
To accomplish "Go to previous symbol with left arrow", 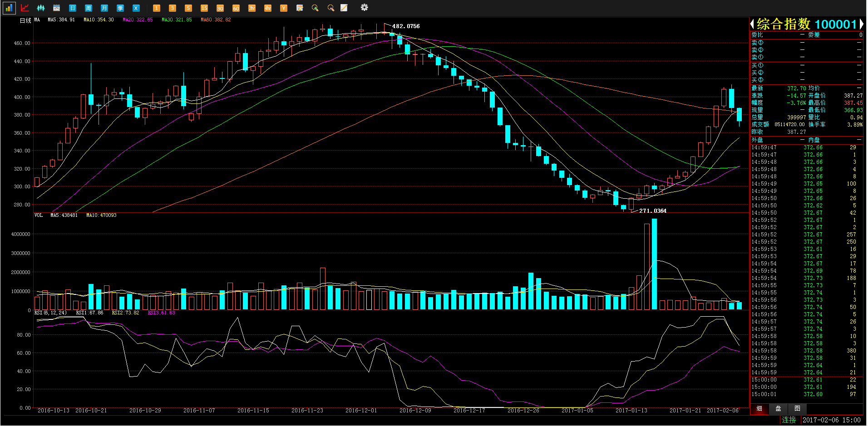I will [752, 24].
